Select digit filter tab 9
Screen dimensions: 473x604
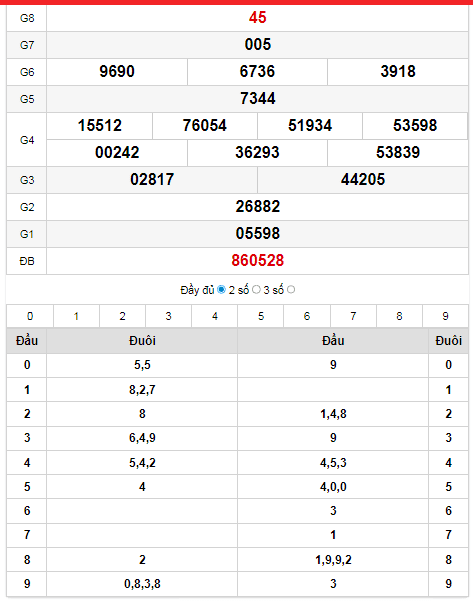point(445,316)
